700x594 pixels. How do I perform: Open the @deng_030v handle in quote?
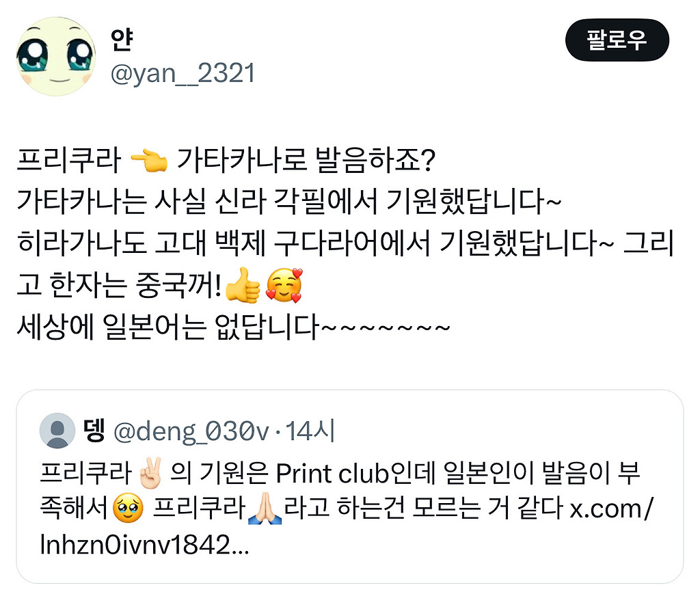click(x=191, y=431)
